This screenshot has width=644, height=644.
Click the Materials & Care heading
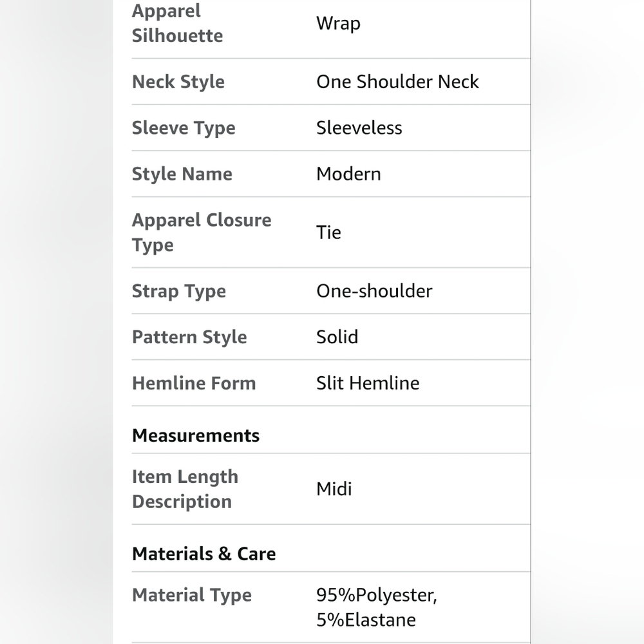(204, 554)
